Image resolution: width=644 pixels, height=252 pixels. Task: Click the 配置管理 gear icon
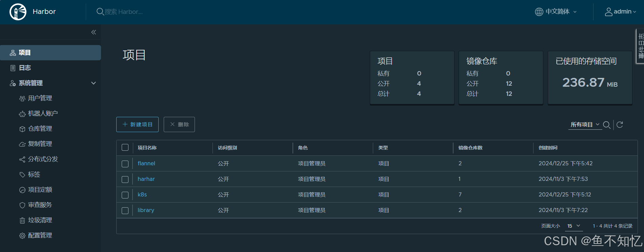pyautogui.click(x=22, y=236)
